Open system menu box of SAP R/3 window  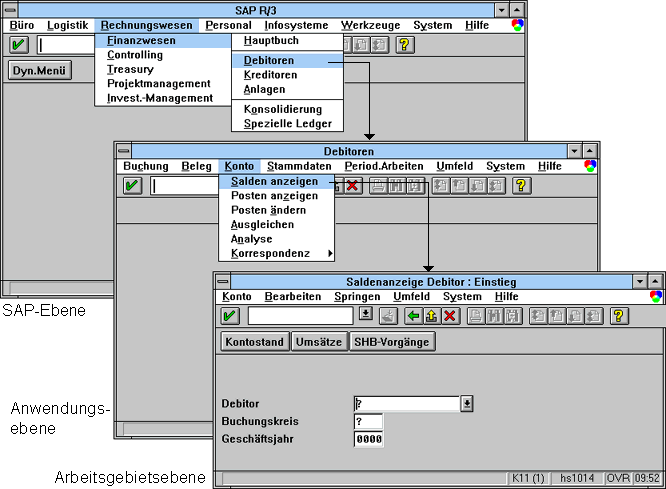[x=10, y=10]
